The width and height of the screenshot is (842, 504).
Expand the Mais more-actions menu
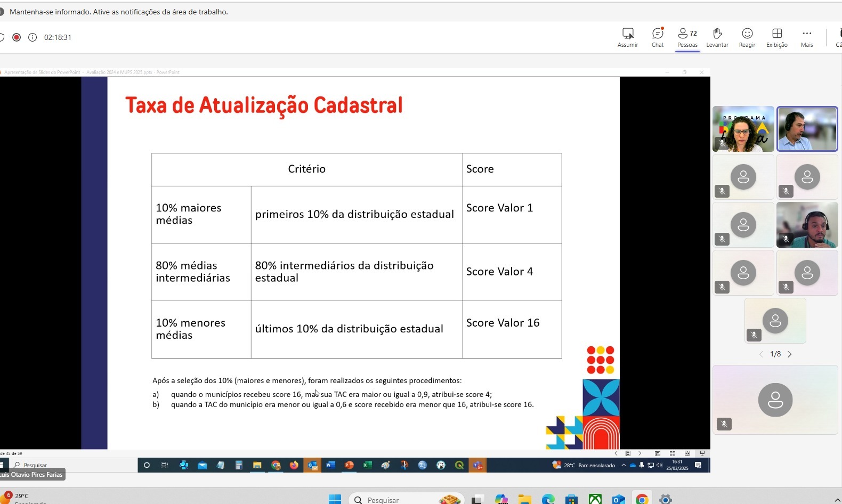pyautogui.click(x=807, y=37)
